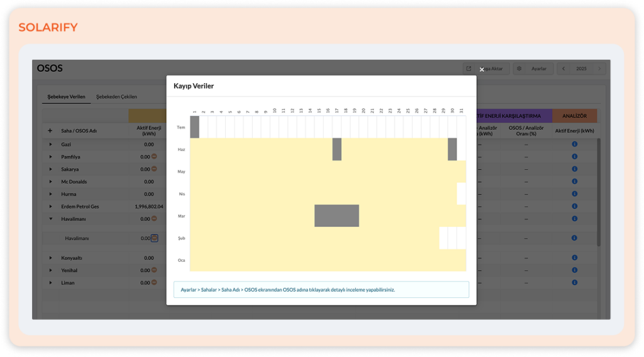Open the info icon in the Yenihal row
The width and height of the screenshot is (644, 357).
point(575,270)
